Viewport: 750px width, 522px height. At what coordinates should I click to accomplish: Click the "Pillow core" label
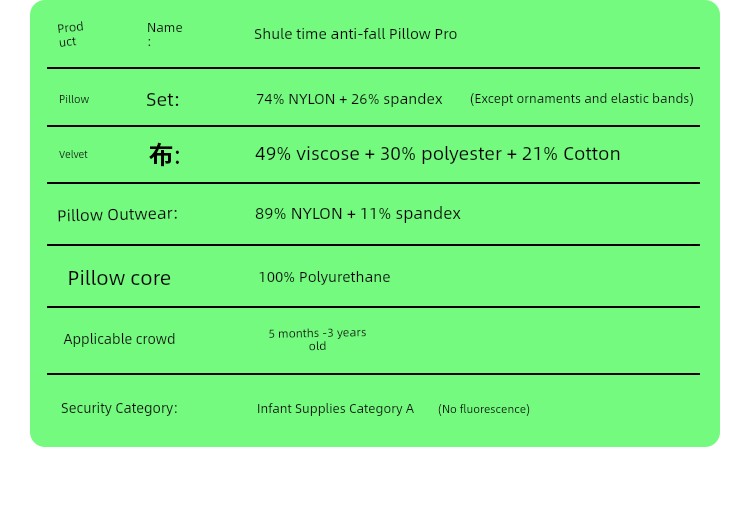tap(119, 278)
